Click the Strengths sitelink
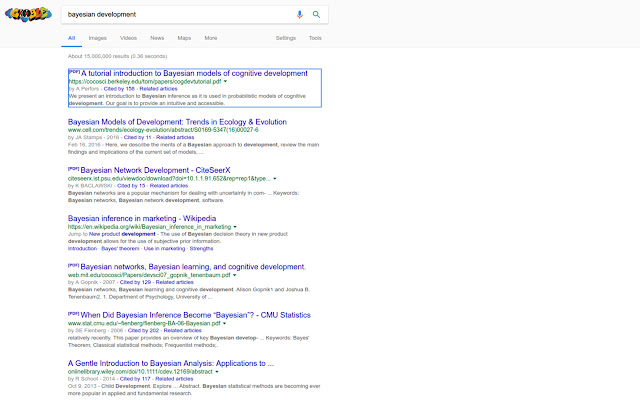640x400 pixels. pos(201,249)
